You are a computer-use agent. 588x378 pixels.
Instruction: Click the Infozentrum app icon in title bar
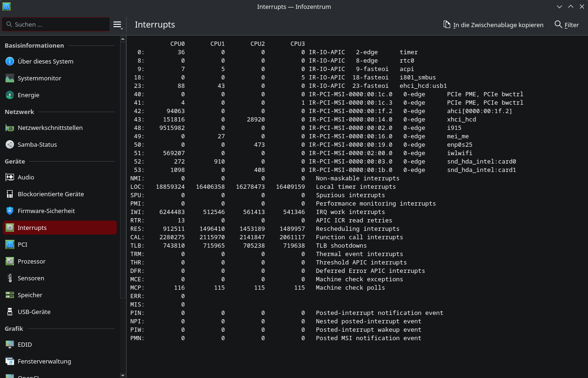coord(7,7)
